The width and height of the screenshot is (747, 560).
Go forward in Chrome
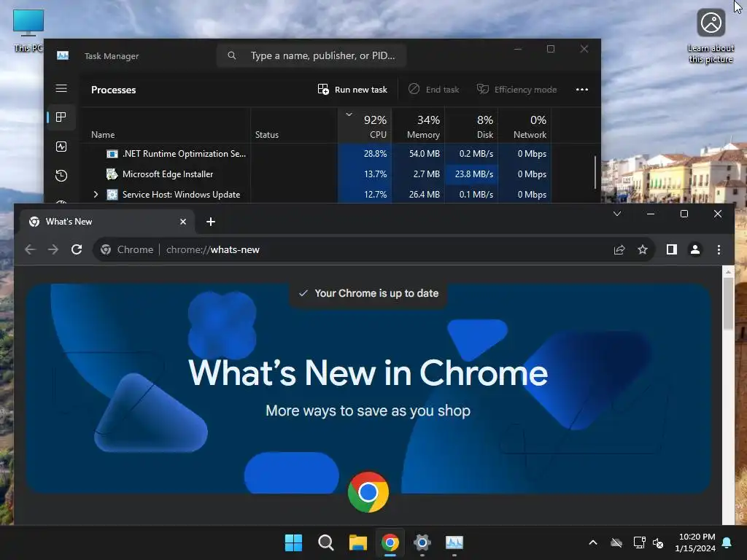pyautogui.click(x=53, y=249)
